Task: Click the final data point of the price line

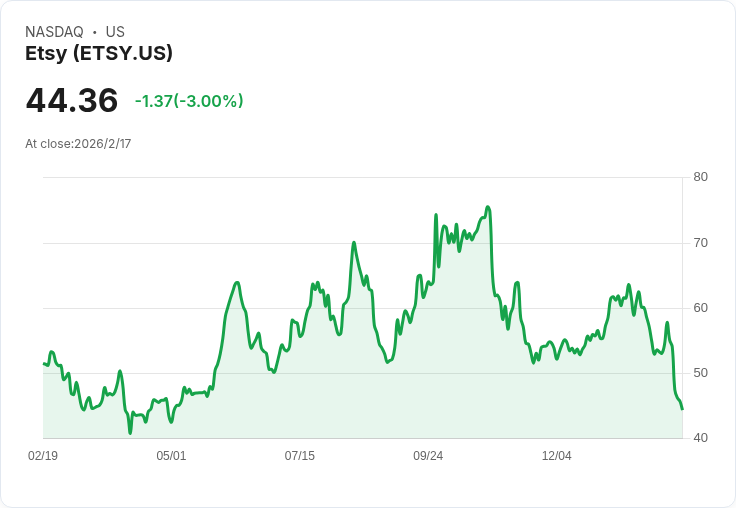Action: (682, 409)
